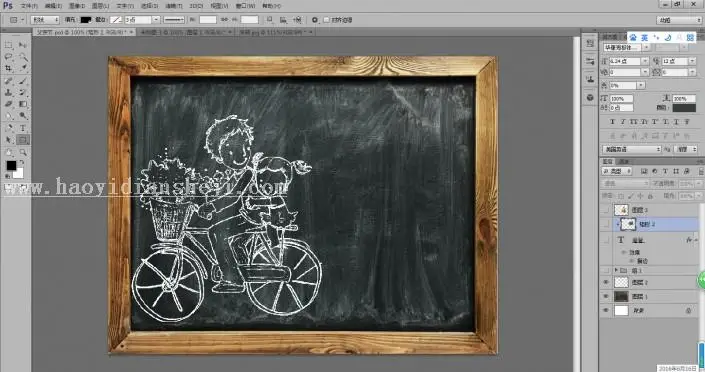Select the Zoom tool in toolbox
Viewport: 705px width, 372px height.
pos(23,152)
